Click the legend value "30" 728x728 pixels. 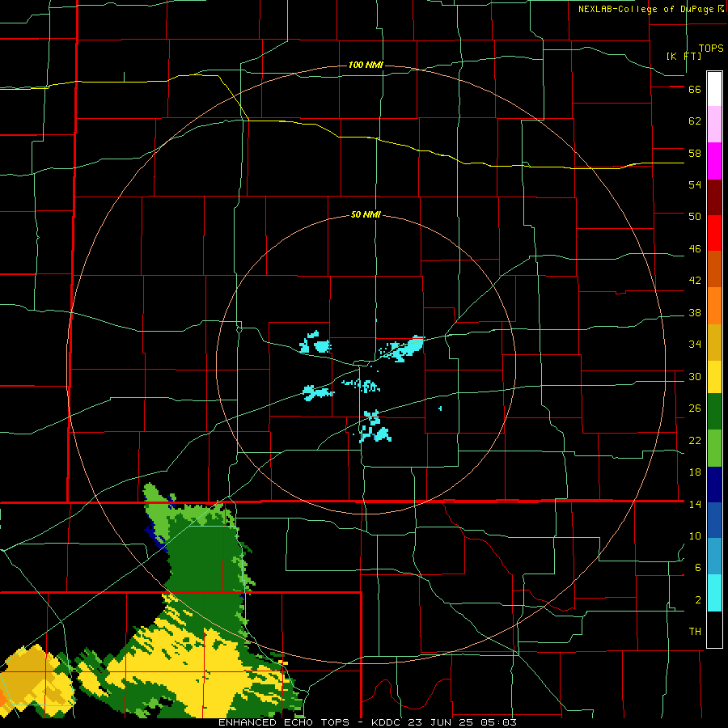click(695, 376)
